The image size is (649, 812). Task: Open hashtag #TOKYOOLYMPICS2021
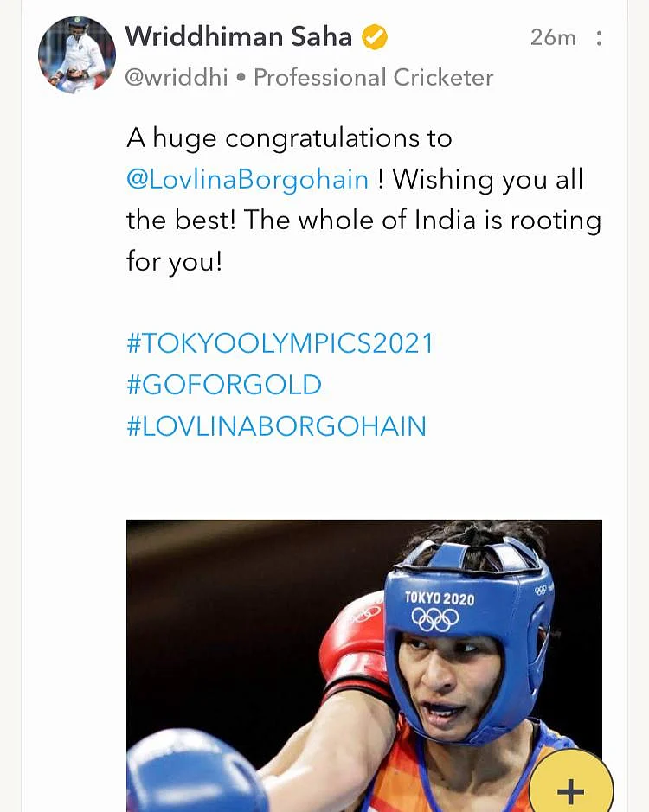coord(280,343)
